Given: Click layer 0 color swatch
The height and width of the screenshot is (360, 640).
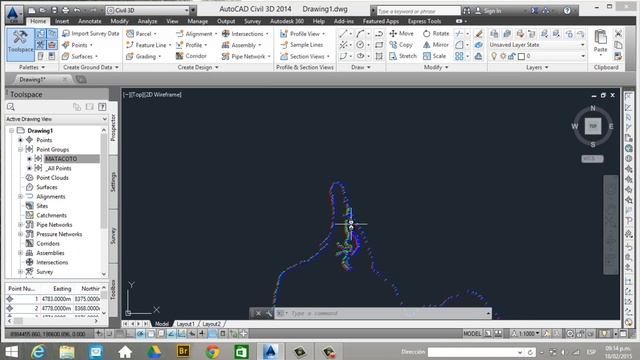Looking at the screenshot, I should (521, 56).
